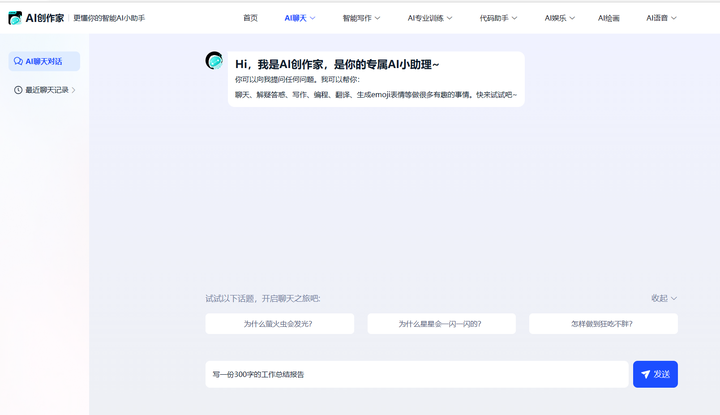720x415 pixels.
Task: Click the AI创作家 brand name text
Action: point(45,18)
